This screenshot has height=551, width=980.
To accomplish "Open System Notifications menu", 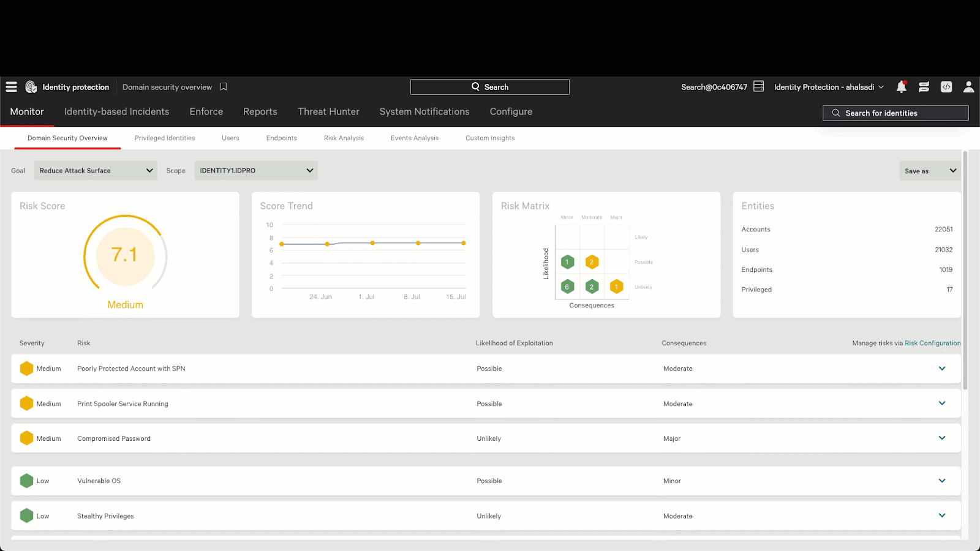I will click(424, 111).
